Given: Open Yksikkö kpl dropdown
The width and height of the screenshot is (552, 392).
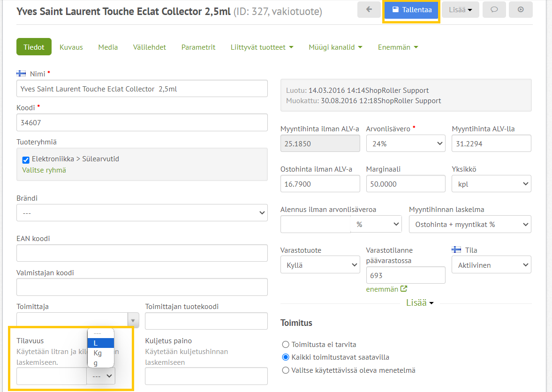Looking at the screenshot, I should pyautogui.click(x=491, y=184).
